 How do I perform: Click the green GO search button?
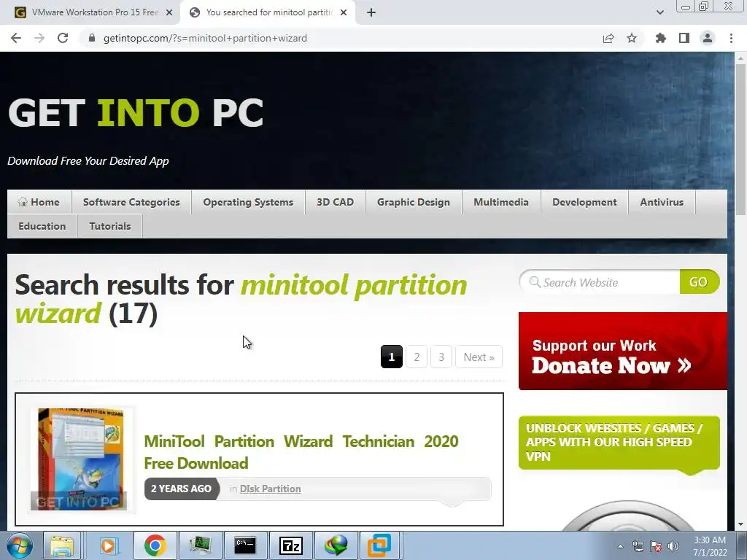pyautogui.click(x=699, y=282)
